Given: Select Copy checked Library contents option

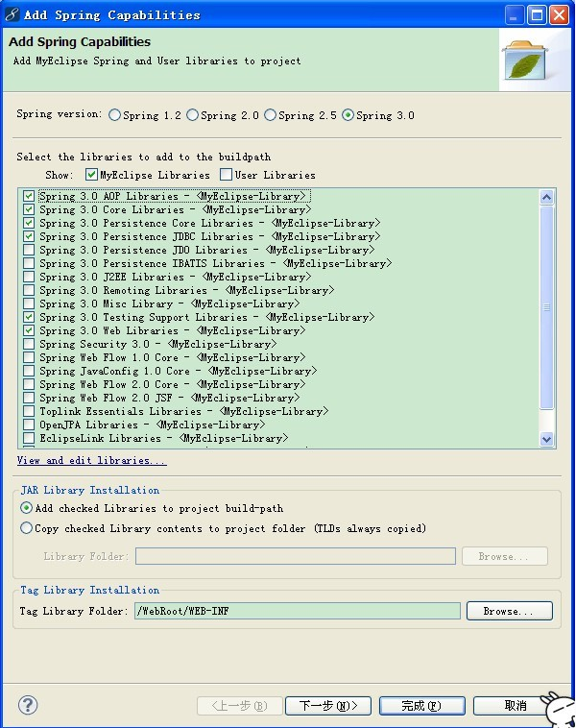Looking at the screenshot, I should 27,528.
